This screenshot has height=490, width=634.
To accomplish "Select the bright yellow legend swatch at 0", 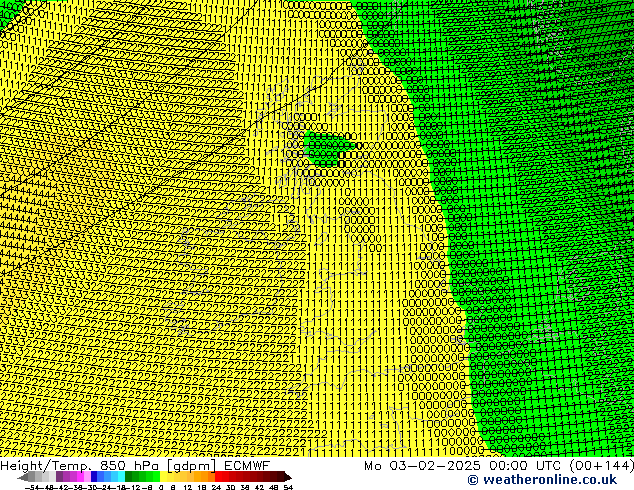I will click(x=164, y=476).
